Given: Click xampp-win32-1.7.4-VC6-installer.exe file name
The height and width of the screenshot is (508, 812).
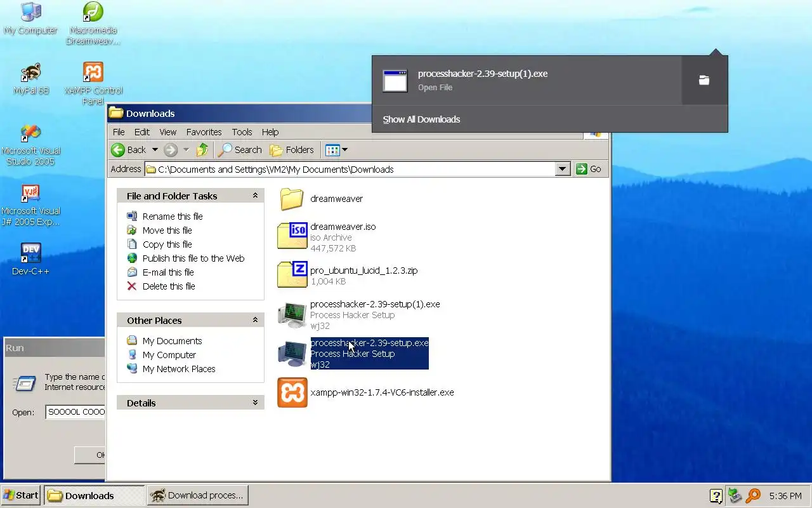Looking at the screenshot, I should (x=382, y=392).
